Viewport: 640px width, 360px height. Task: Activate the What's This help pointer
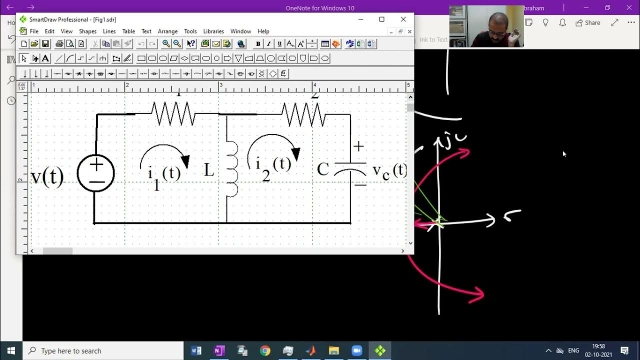[191, 44]
